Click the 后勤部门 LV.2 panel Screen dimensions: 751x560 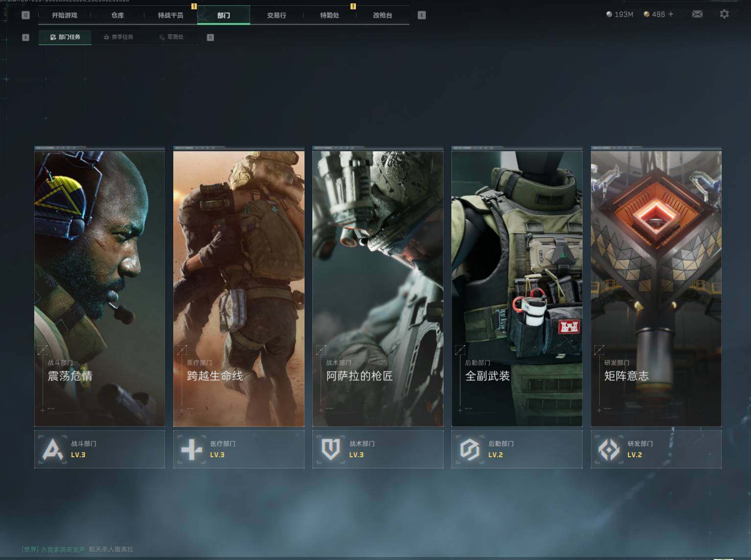[x=517, y=449]
